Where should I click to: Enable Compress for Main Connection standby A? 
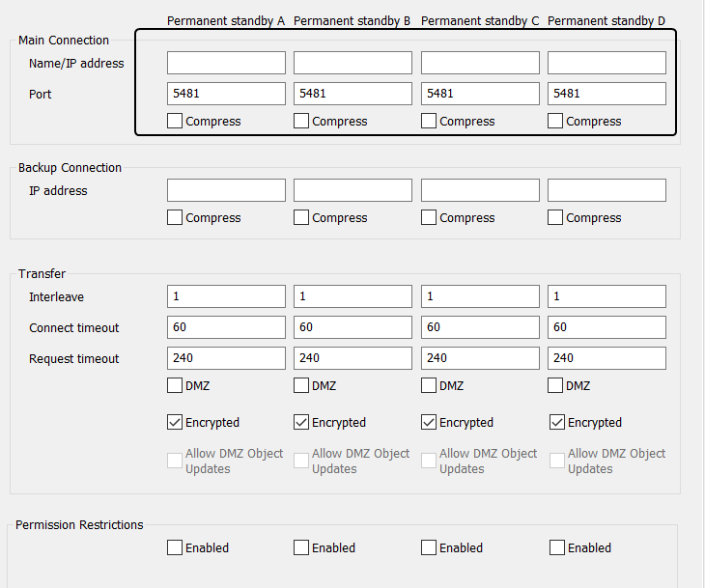[175, 122]
